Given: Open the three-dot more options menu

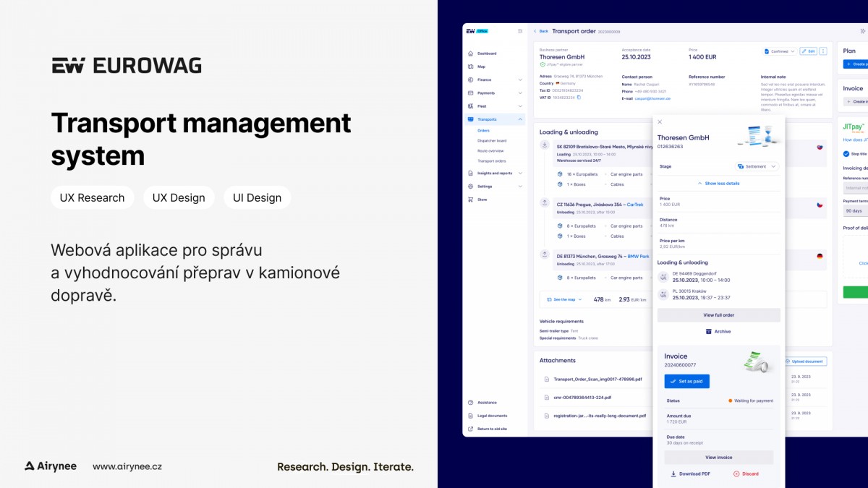Looking at the screenshot, I should (823, 51).
